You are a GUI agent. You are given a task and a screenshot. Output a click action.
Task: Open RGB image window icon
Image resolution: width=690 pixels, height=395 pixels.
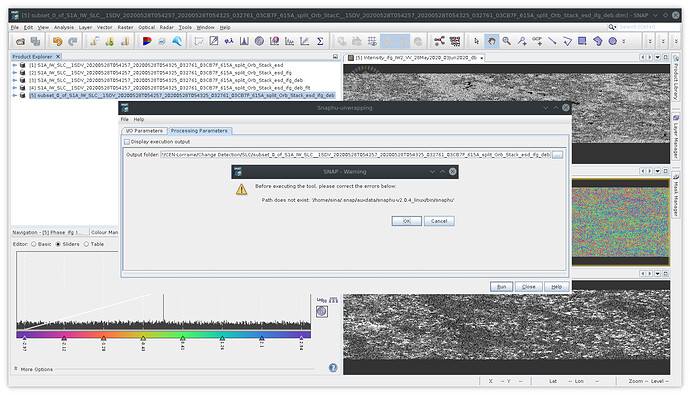point(147,41)
